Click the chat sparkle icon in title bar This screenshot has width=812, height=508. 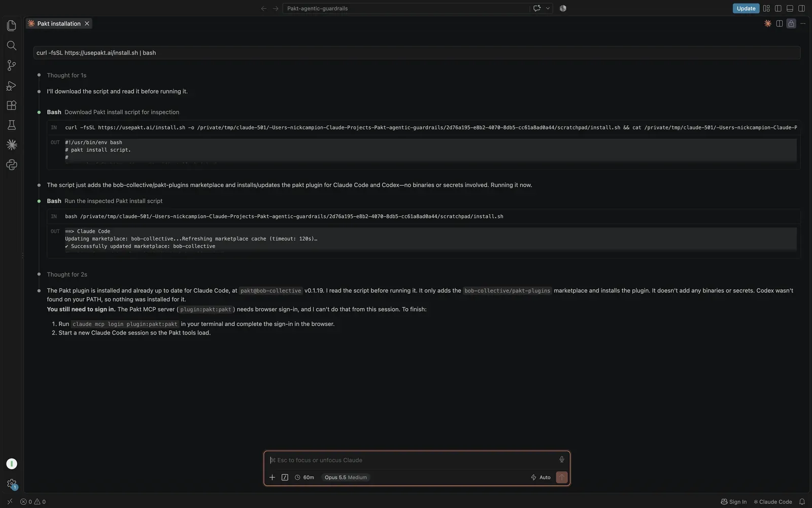click(536, 8)
